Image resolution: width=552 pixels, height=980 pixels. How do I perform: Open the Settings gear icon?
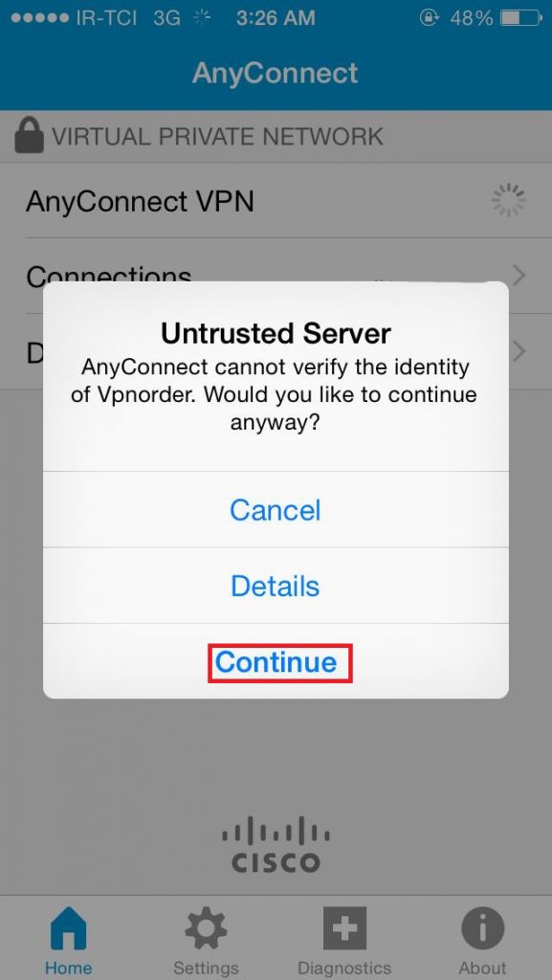tap(206, 928)
